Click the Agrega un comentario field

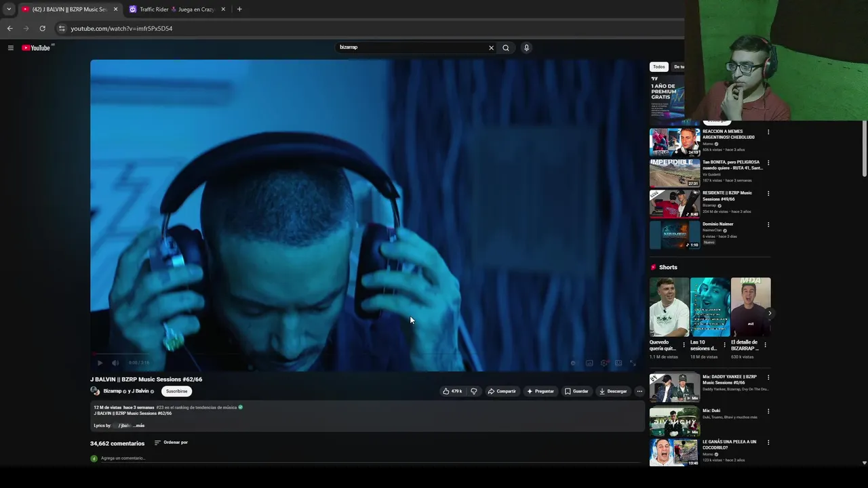[x=370, y=458]
